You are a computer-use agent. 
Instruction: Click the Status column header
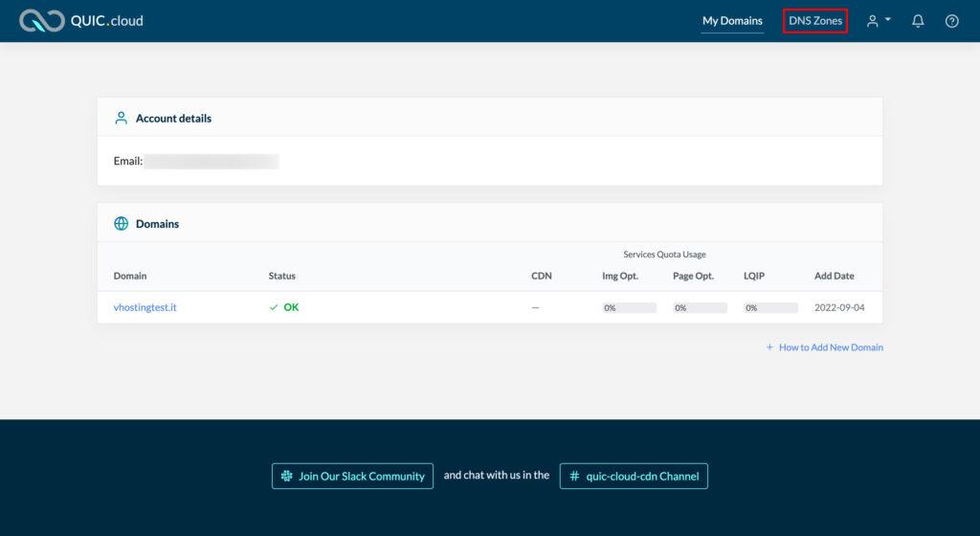coord(282,276)
